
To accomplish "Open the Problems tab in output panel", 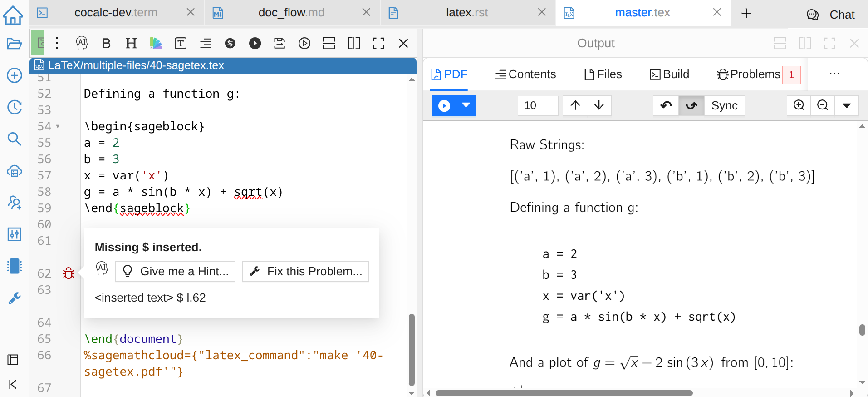I will 755,74.
